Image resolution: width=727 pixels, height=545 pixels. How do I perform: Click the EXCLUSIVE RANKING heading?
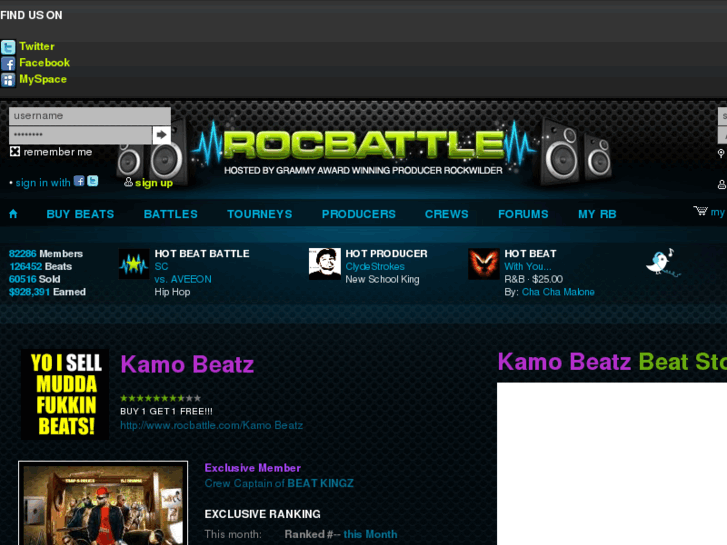pos(262,514)
